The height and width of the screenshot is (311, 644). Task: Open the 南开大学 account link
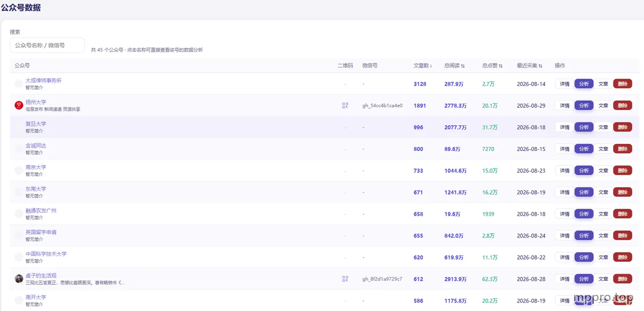click(x=36, y=297)
